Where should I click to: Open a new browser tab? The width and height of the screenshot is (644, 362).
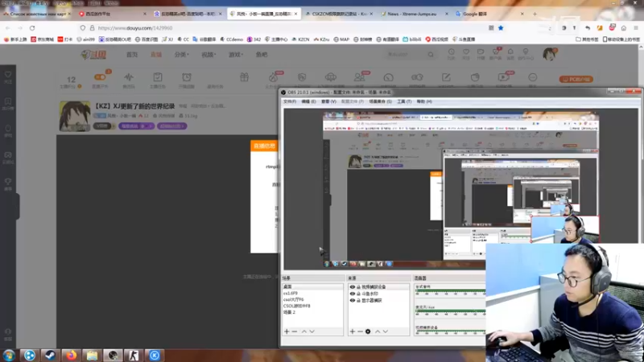(x=535, y=14)
